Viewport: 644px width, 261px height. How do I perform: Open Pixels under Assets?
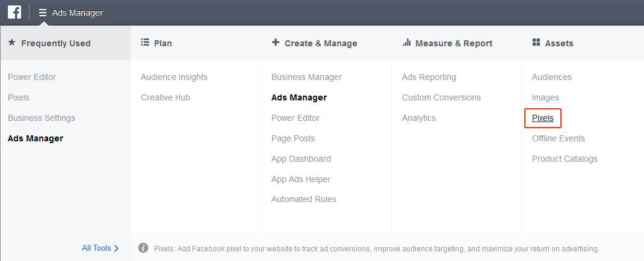point(542,118)
